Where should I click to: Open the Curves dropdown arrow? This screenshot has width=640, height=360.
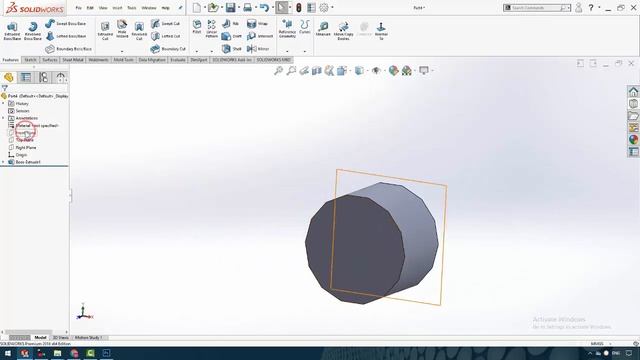point(304,51)
